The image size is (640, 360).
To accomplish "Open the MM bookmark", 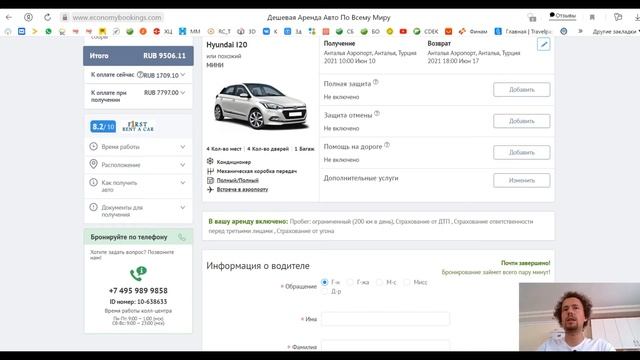I will point(190,31).
